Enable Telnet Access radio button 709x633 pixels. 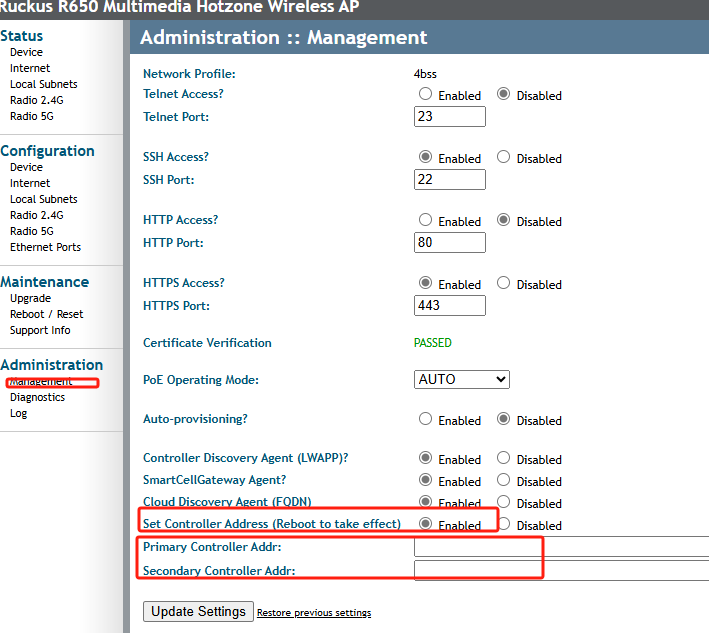pyautogui.click(x=425, y=94)
